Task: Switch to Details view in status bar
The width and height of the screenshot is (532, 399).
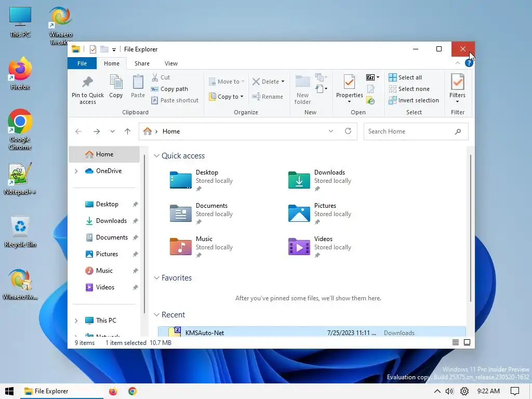Action: pos(456,343)
